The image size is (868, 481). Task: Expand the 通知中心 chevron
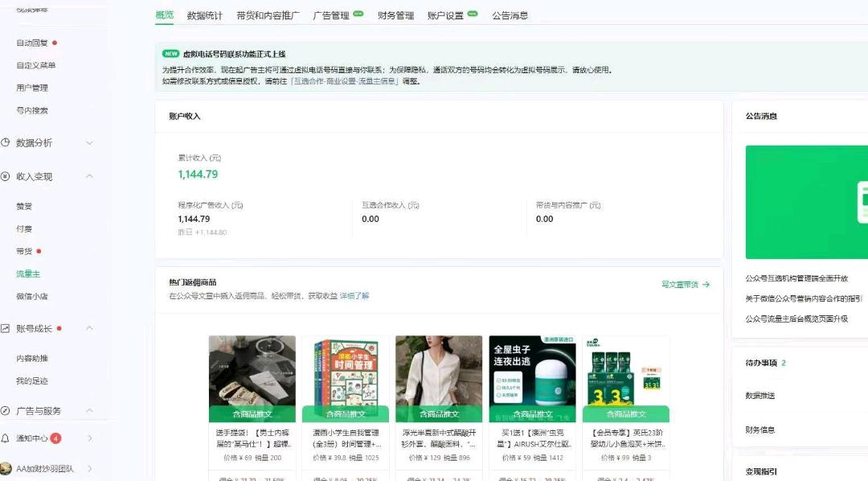click(x=91, y=439)
